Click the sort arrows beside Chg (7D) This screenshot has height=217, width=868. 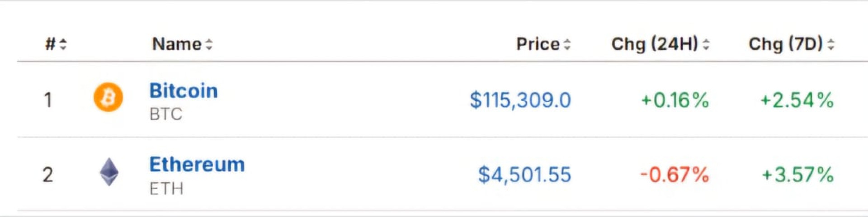coord(830,44)
